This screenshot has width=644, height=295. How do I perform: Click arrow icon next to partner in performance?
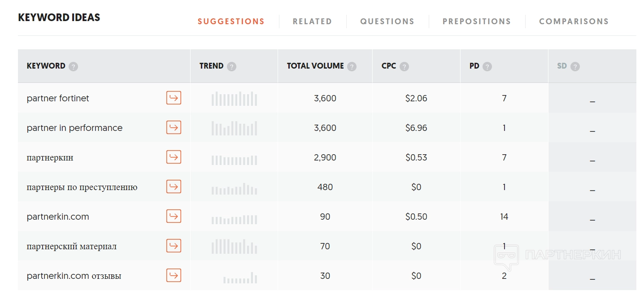[174, 127]
